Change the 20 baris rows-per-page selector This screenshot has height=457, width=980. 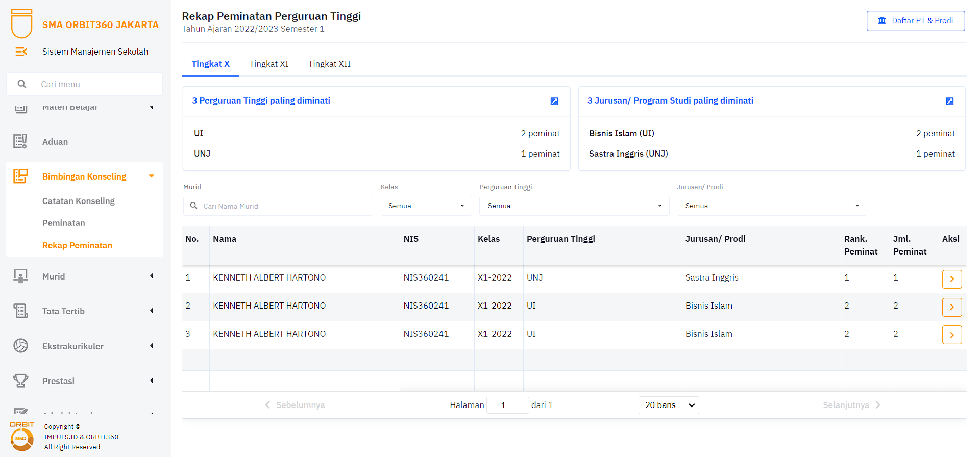tap(668, 405)
